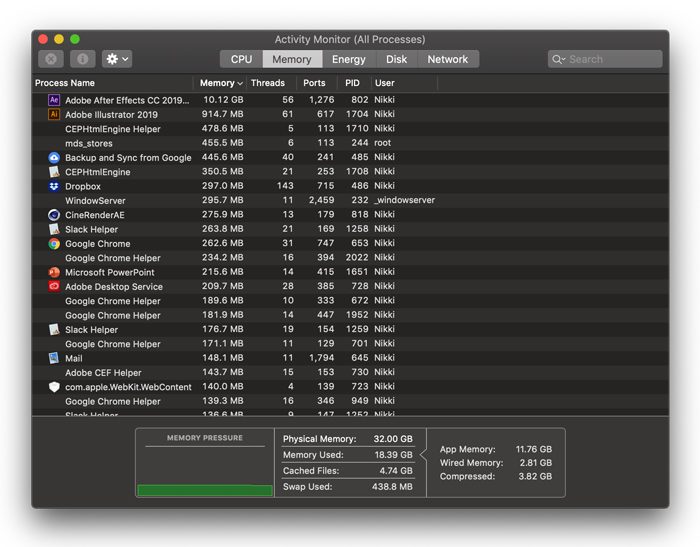
Task: Click the Cached Files 4.74 GB row
Action: pyautogui.click(x=348, y=471)
